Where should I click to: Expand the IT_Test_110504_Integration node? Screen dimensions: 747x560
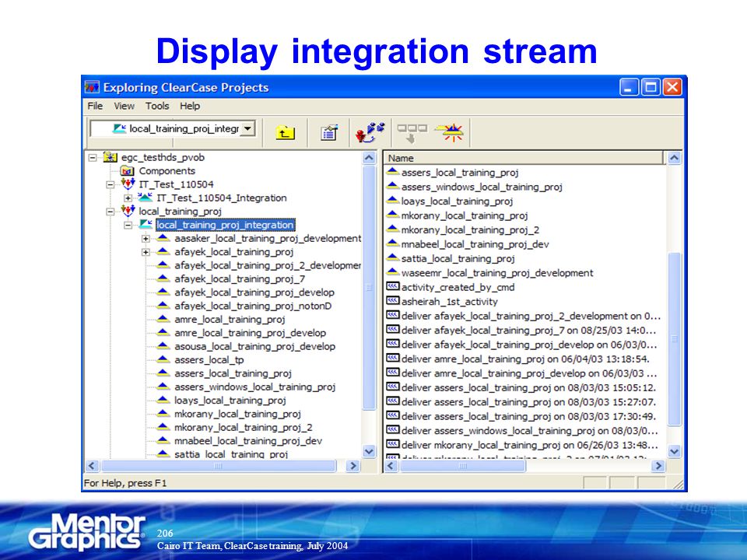click(x=128, y=198)
